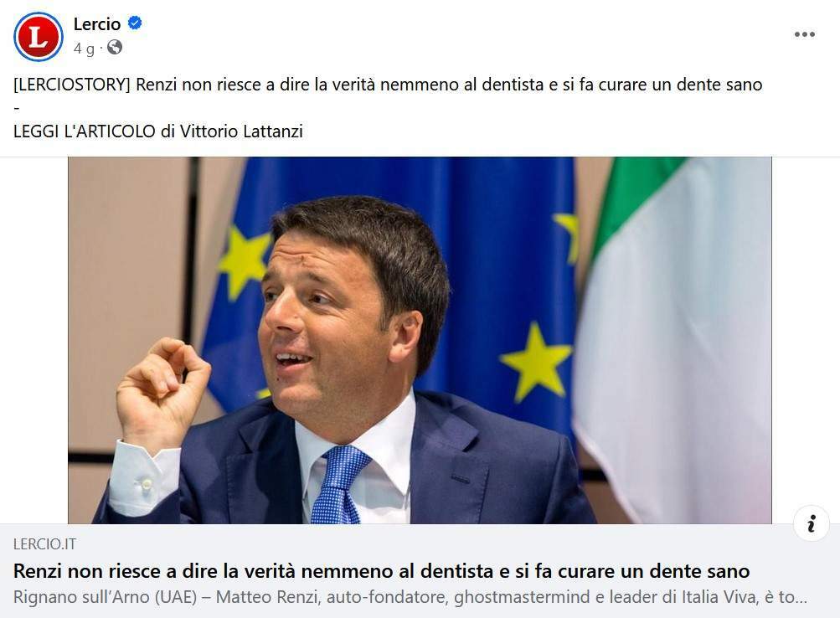Viewport: 840px width, 618px height.
Task: Open the three-dot post options menu
Action: (x=805, y=34)
